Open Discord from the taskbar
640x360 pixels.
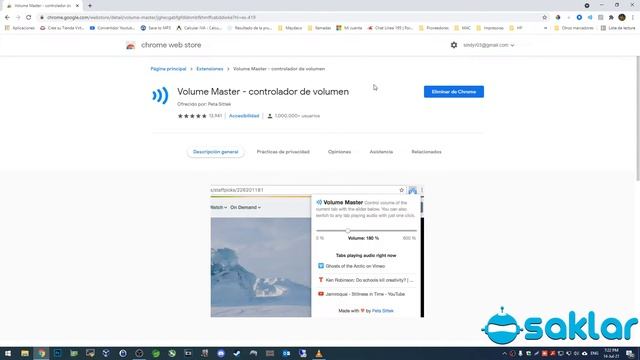coord(221,353)
